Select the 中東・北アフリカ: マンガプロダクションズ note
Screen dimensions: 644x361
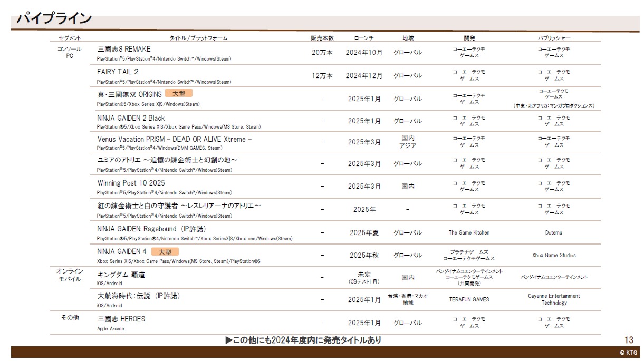[x=554, y=105]
